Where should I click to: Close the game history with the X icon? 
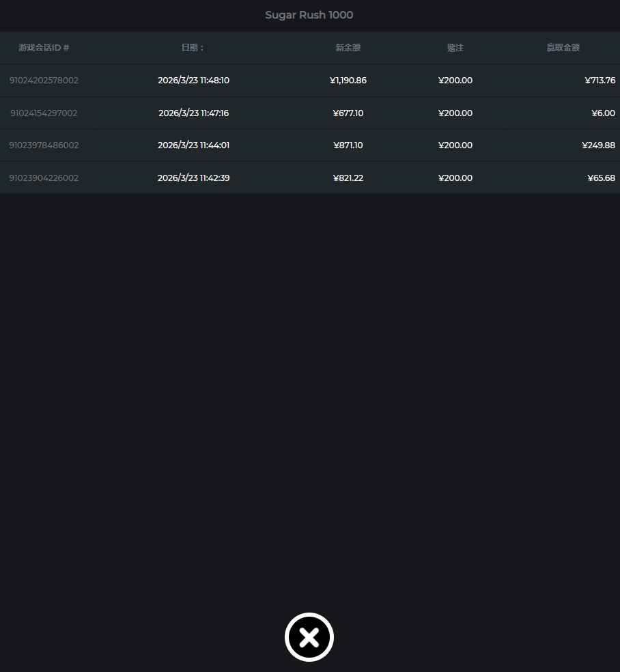click(x=309, y=637)
